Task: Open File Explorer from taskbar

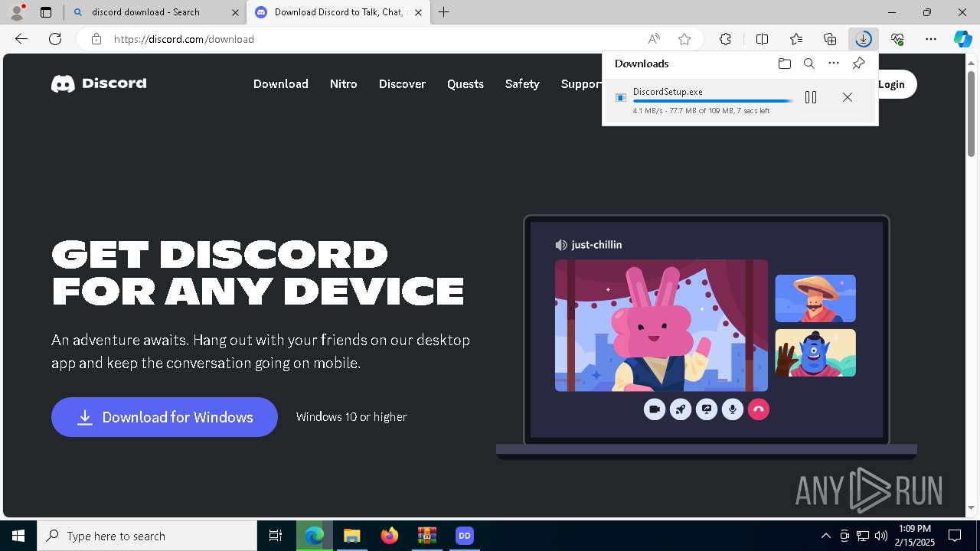Action: (351, 536)
